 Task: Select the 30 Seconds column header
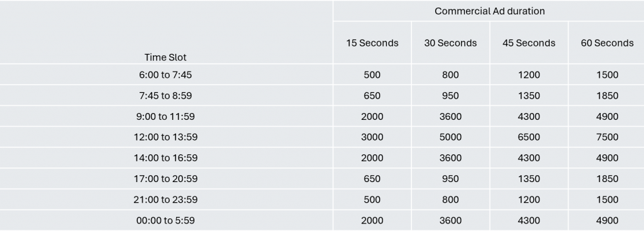point(450,43)
